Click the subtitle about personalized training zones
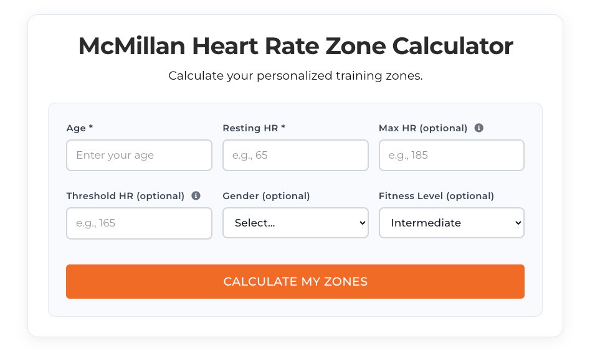This screenshot has width=595, height=364. [x=295, y=75]
